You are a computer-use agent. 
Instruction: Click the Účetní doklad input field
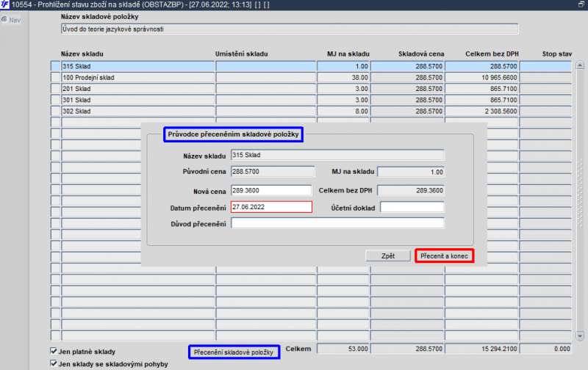[x=412, y=207]
